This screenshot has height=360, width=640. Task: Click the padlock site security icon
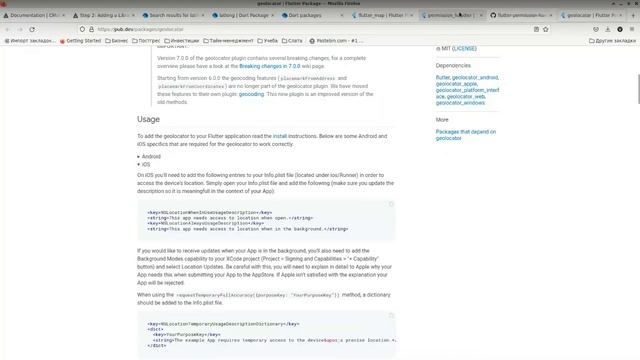coord(91,29)
